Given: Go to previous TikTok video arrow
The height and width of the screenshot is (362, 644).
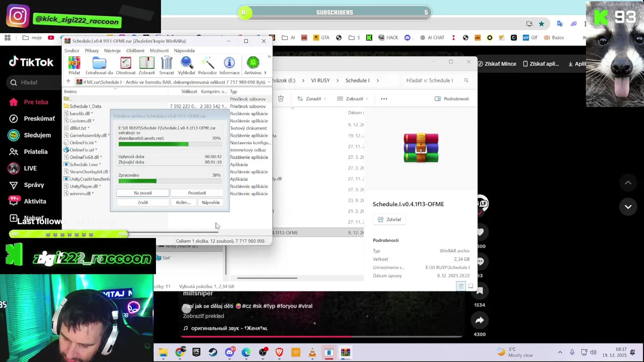Looking at the screenshot, I should pyautogui.click(x=628, y=183).
